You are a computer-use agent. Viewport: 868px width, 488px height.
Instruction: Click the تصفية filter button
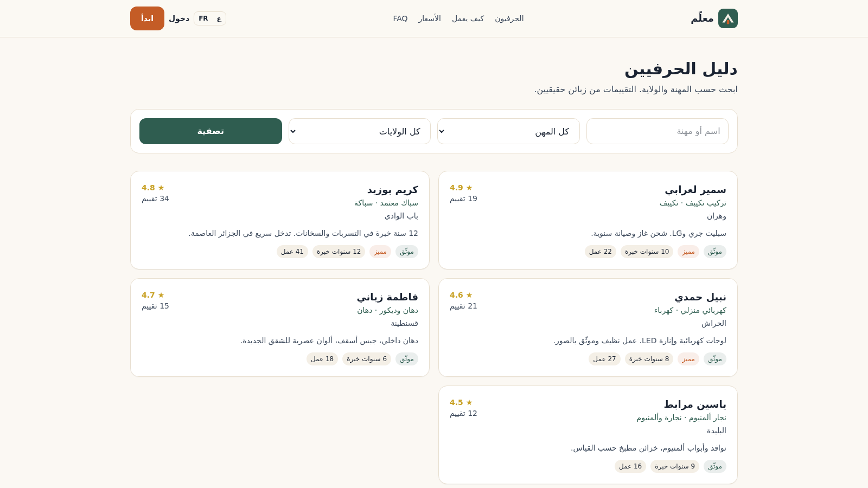click(x=210, y=131)
